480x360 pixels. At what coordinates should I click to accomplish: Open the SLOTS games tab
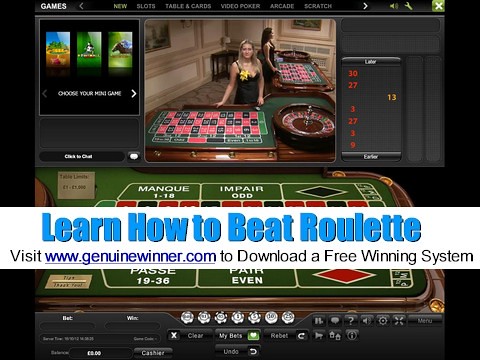tap(146, 6)
